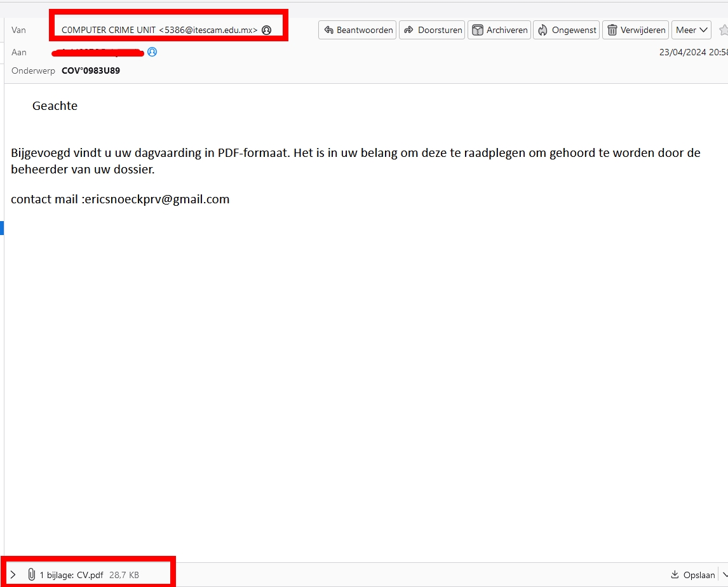This screenshot has width=728, height=587.
Task: Open the Meer dropdown menu
Action: (692, 30)
